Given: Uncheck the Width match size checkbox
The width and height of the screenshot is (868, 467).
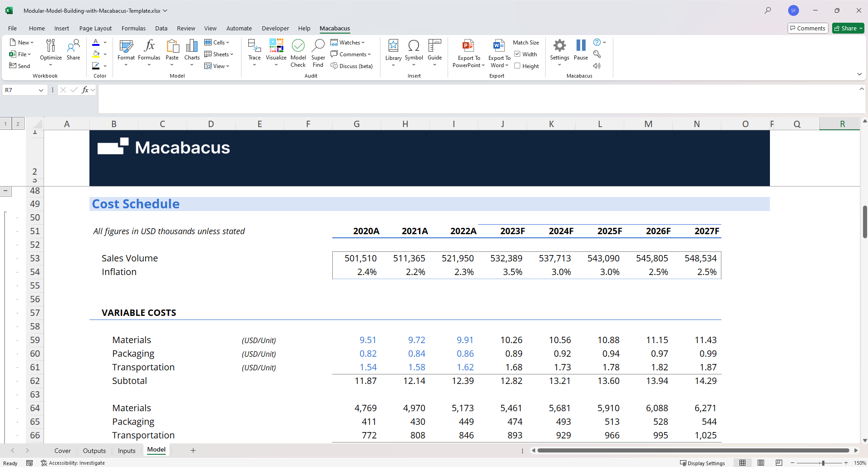Looking at the screenshot, I should (x=518, y=54).
